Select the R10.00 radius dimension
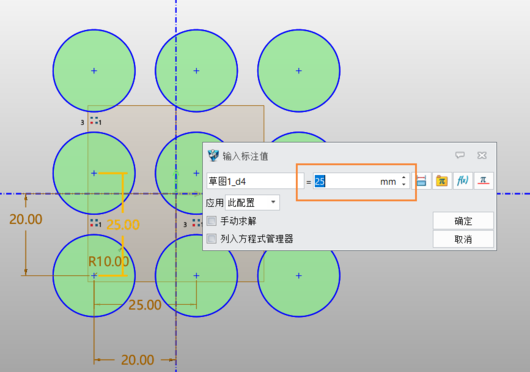Image resolution: width=530 pixels, height=372 pixels. (109, 261)
